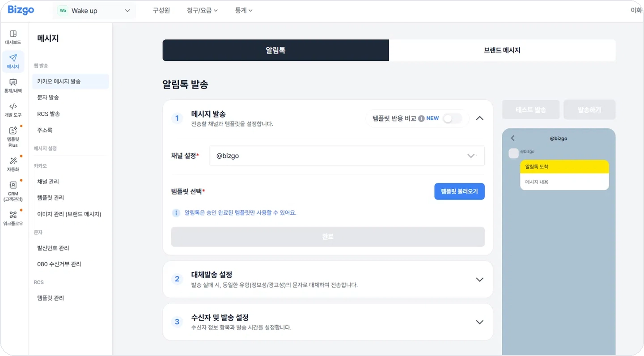The height and width of the screenshot is (356, 644).
Task: Click the 알림톡 발송 heading
Action: (186, 85)
